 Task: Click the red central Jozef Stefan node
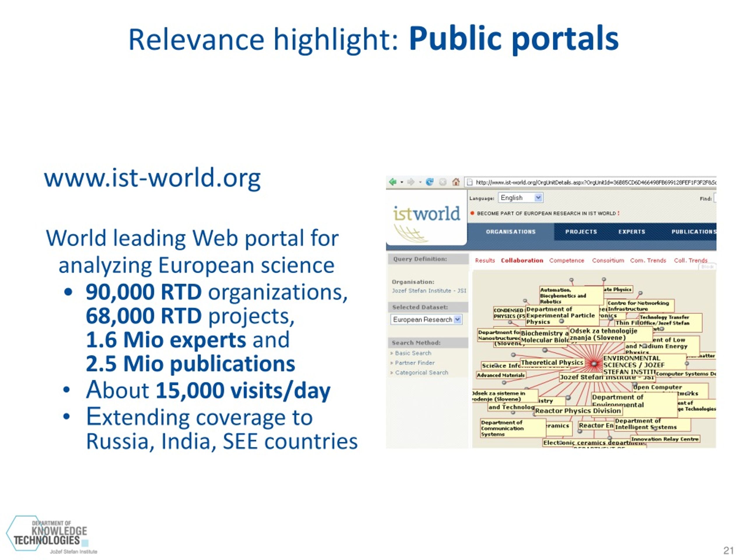pyautogui.click(x=594, y=363)
